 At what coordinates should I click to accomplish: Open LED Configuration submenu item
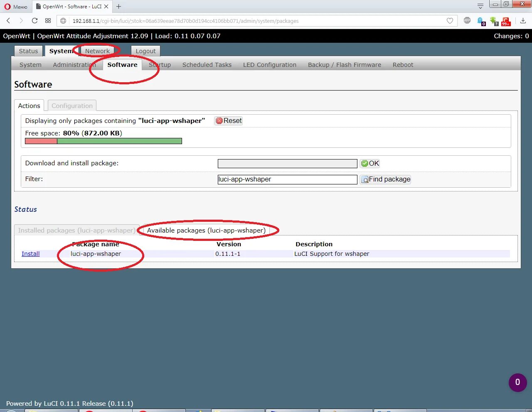[270, 65]
